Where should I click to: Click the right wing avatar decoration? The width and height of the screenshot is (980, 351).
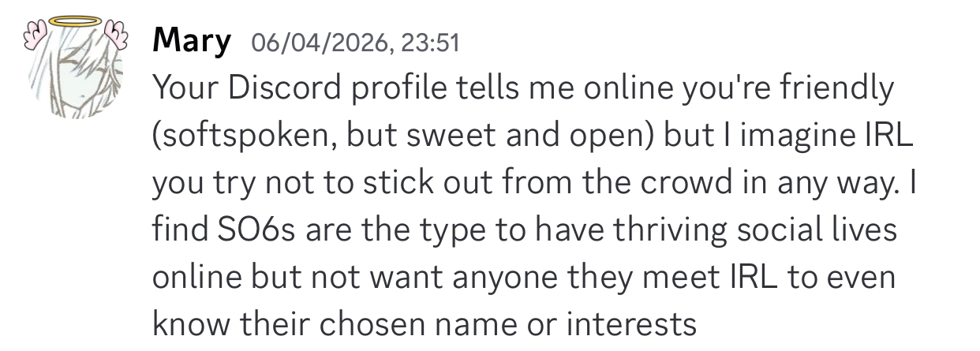coord(116,34)
